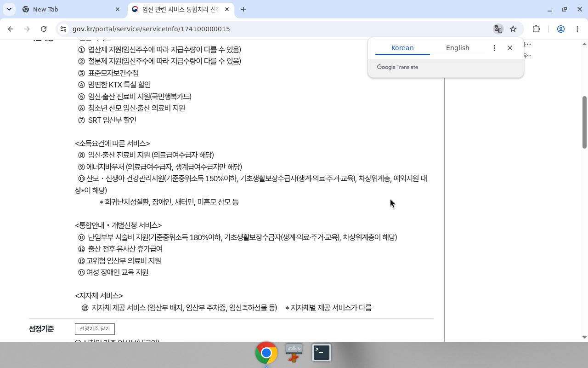Open translate popup more options menu
This screenshot has width=588, height=368.
(x=494, y=48)
